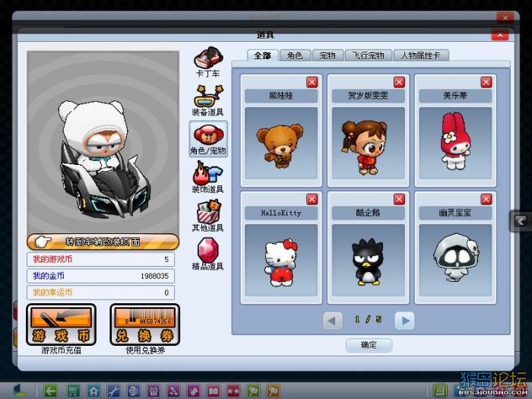Select the 幽灵宝宝 ghost thumbnail
The height and width of the screenshot is (399, 532).
(455, 260)
